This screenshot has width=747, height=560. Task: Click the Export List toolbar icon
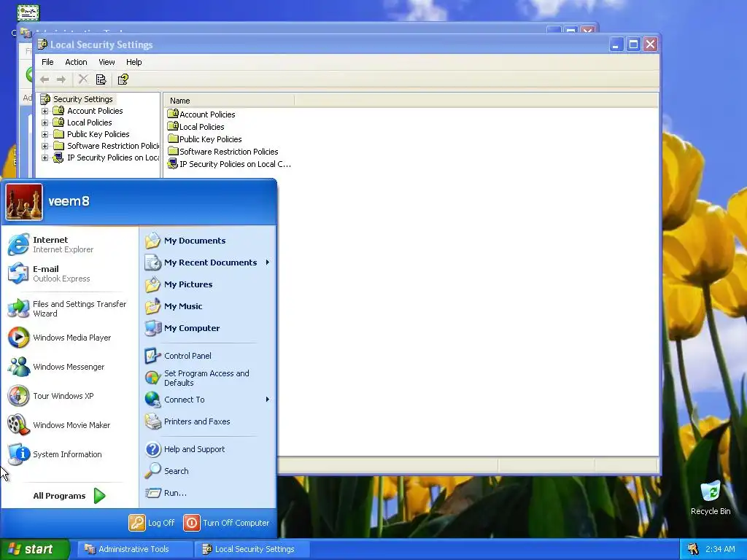click(101, 79)
